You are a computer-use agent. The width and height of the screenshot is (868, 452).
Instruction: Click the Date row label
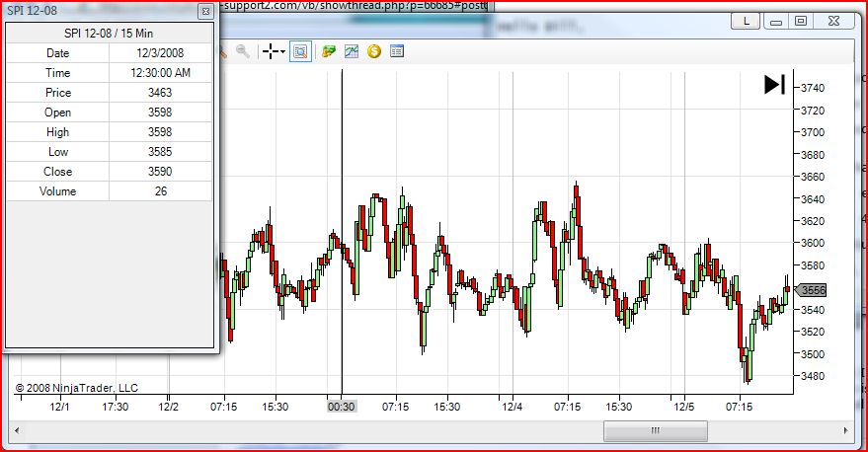click(57, 53)
